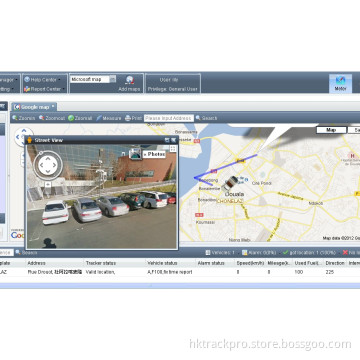Click the got location status indicator
The width and height of the screenshot is (360, 360).
tap(310, 253)
